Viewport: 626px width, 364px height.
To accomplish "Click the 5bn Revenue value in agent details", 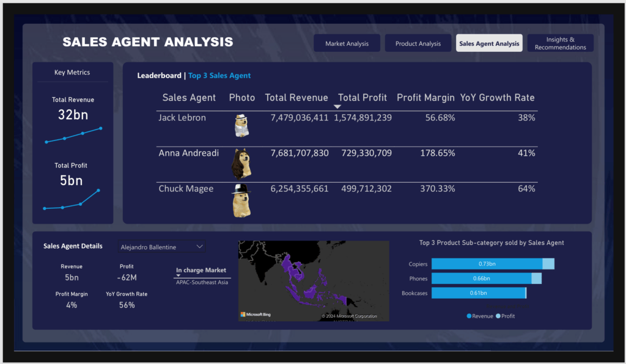I will tap(72, 277).
